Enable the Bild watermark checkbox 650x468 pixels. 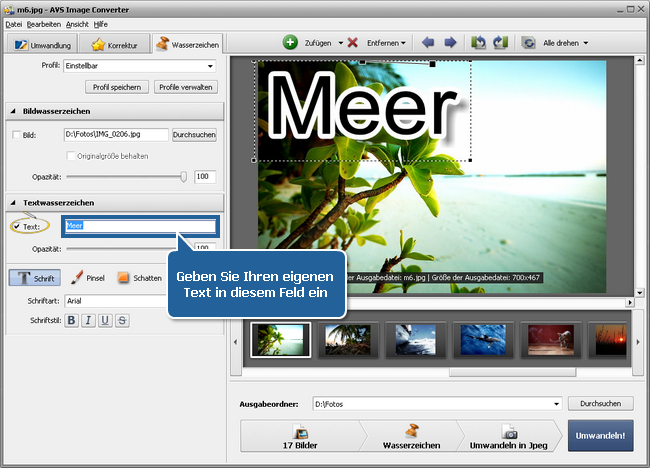16,135
